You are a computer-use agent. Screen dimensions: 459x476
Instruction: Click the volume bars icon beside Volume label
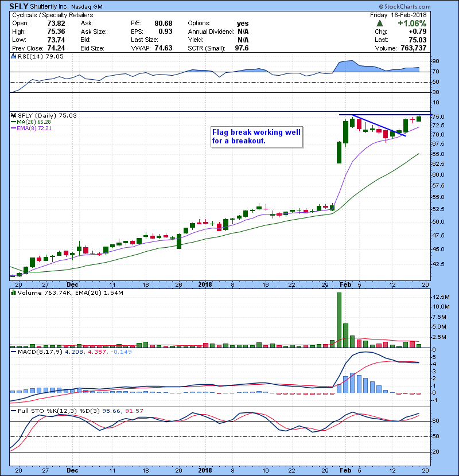[x=13, y=292]
